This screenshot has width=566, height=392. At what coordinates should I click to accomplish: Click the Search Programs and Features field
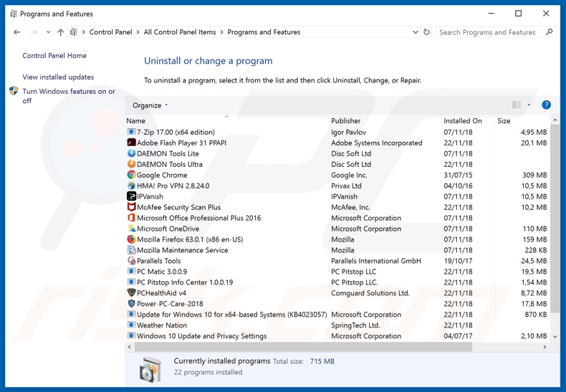point(489,32)
